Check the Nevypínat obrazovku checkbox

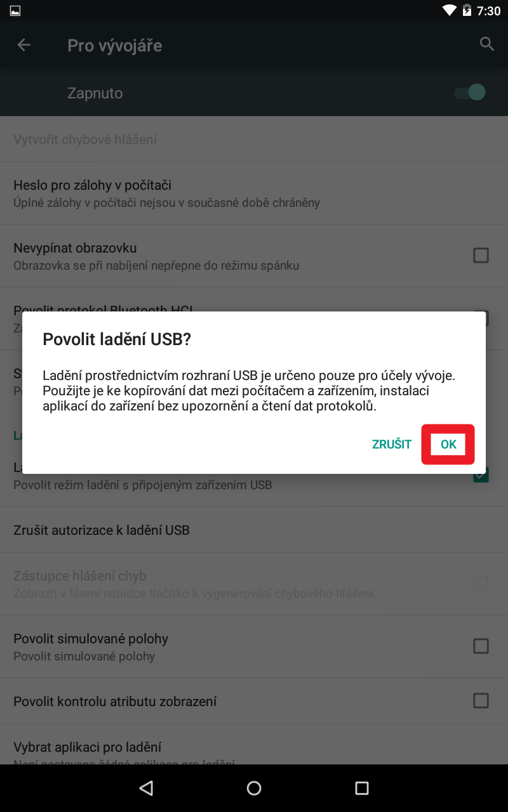(x=481, y=255)
